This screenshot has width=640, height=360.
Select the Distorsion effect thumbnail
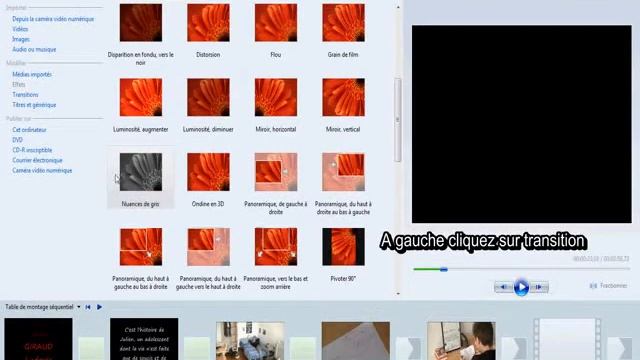click(208, 23)
